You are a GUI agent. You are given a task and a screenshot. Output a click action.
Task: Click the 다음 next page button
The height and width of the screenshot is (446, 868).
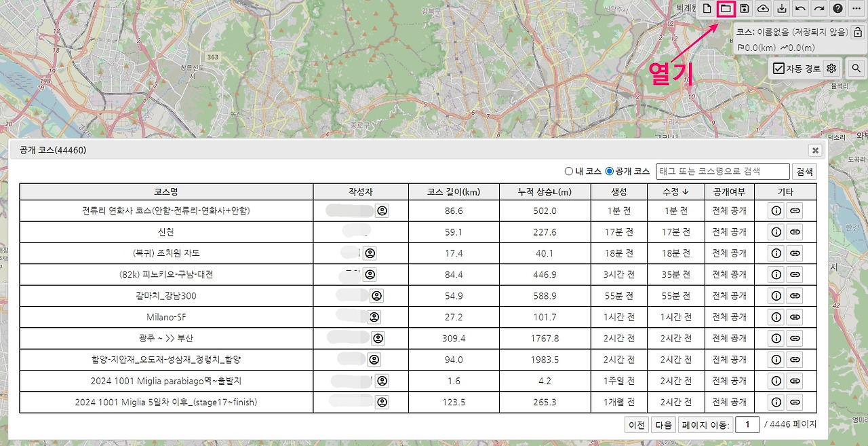[x=663, y=425]
